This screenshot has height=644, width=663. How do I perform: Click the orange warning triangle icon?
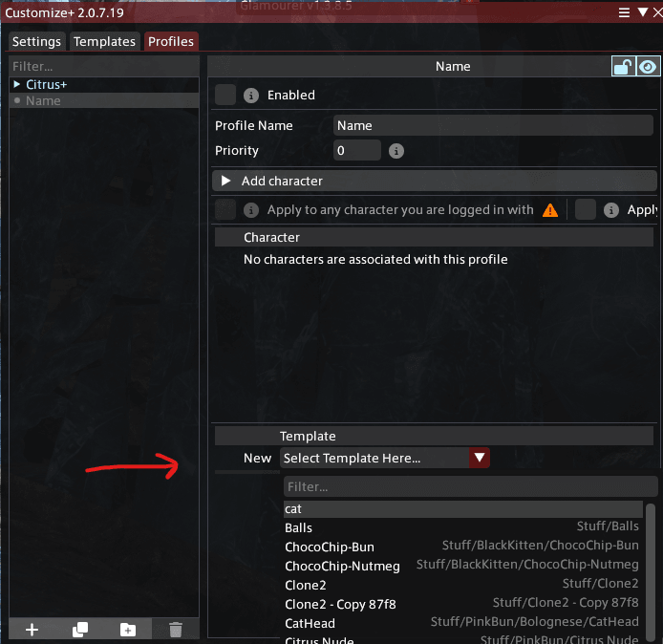coord(550,210)
